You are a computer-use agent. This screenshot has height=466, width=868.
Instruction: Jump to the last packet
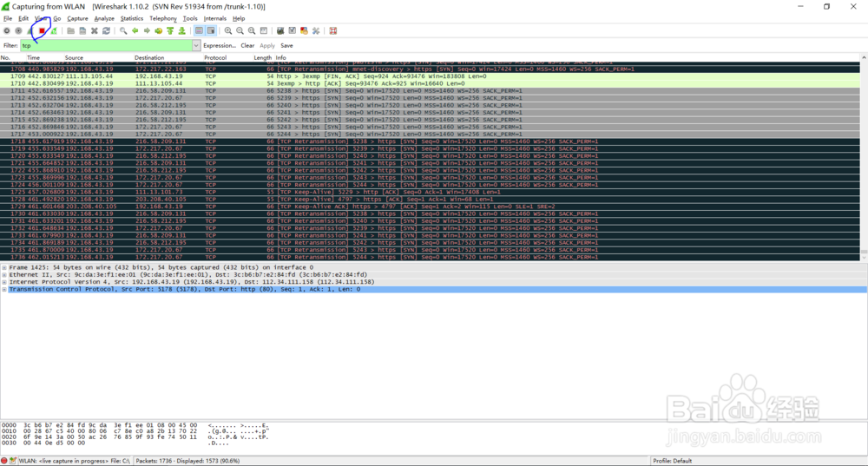coord(181,31)
